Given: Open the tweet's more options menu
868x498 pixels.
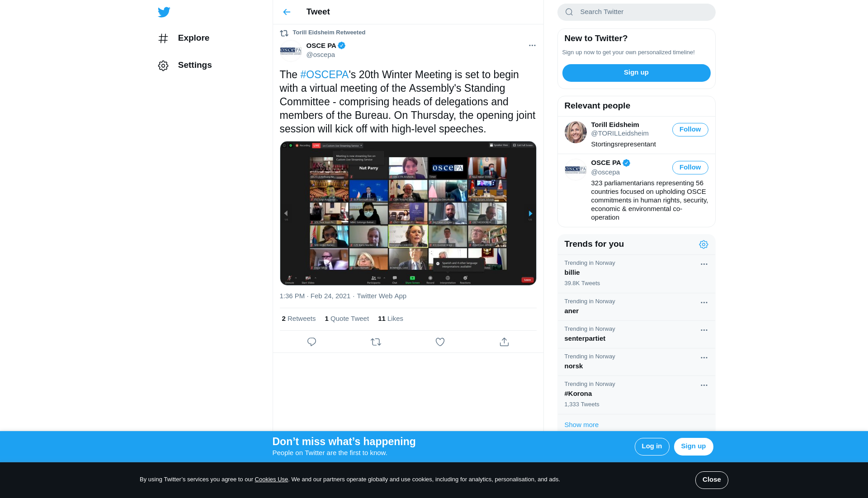Looking at the screenshot, I should click(x=532, y=46).
